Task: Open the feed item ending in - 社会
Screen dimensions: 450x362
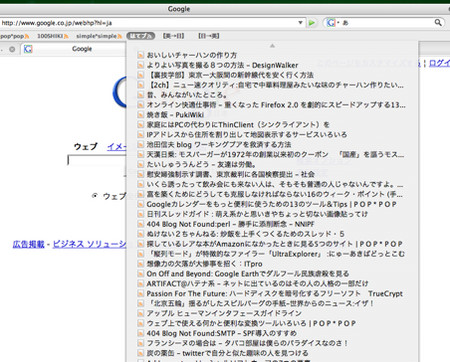Action: tap(272, 174)
